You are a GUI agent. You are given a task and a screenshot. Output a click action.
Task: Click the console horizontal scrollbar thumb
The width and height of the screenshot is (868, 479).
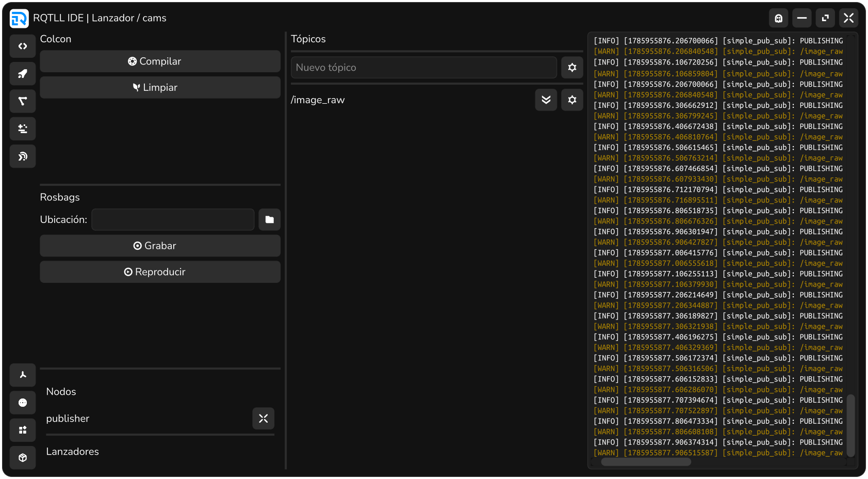[646, 462]
